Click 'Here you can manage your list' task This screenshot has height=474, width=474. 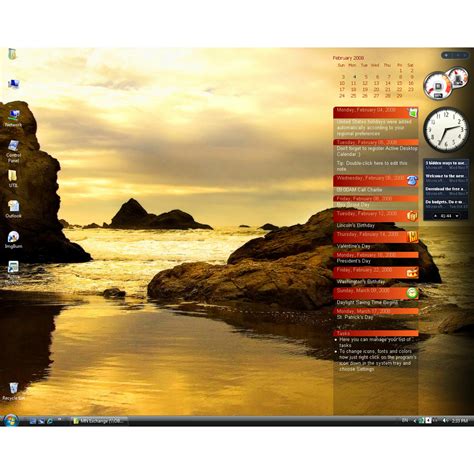[375, 342]
